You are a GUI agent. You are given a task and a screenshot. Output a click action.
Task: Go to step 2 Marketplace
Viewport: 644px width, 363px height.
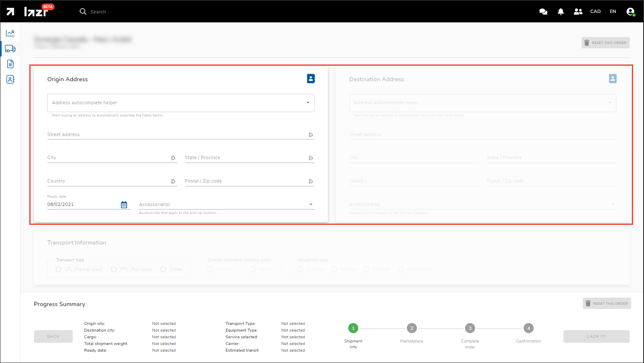(412, 328)
